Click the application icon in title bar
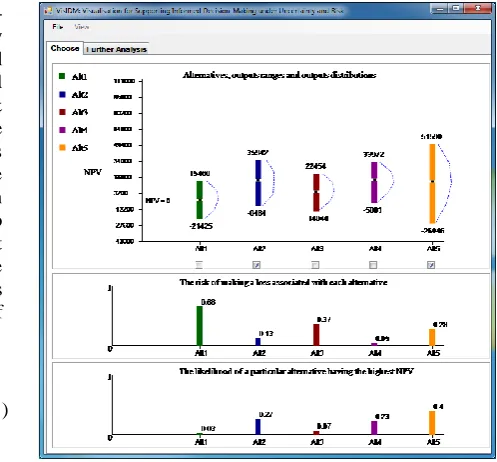The height and width of the screenshot is (462, 497). [x=49, y=11]
